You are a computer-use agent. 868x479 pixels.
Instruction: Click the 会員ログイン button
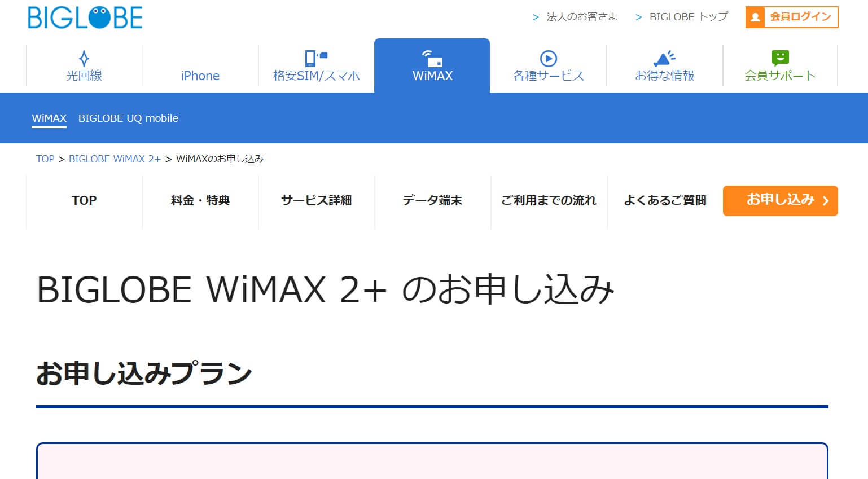[x=792, y=17]
